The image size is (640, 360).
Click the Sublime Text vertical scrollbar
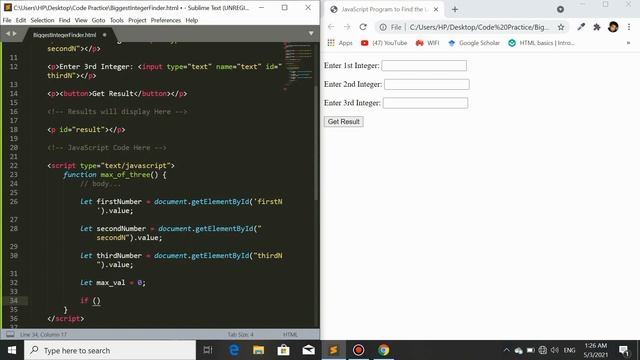[x=316, y=143]
